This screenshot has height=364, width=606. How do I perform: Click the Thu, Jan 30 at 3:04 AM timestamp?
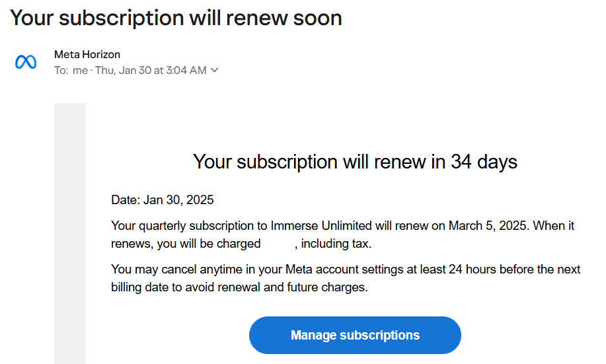click(151, 71)
